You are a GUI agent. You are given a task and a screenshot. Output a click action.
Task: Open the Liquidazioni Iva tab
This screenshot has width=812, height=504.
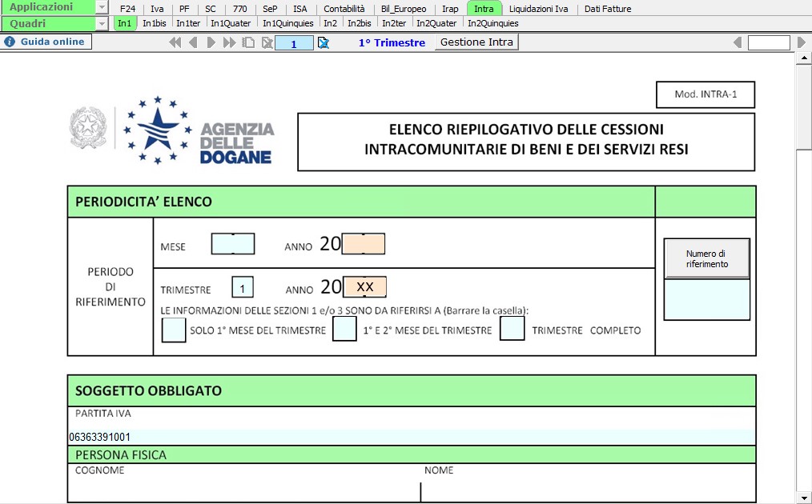(x=539, y=8)
